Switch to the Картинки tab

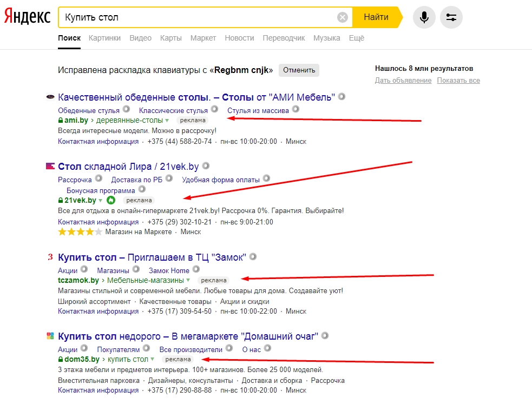(104, 38)
